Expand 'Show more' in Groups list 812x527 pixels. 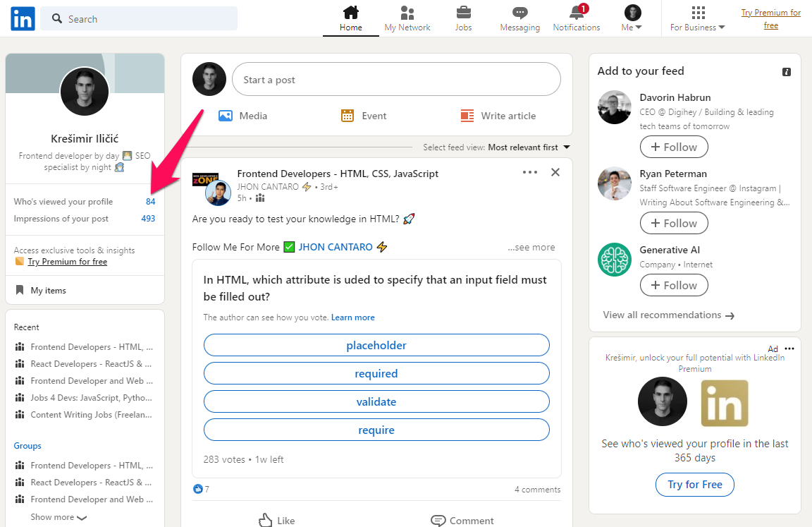pyautogui.click(x=59, y=517)
